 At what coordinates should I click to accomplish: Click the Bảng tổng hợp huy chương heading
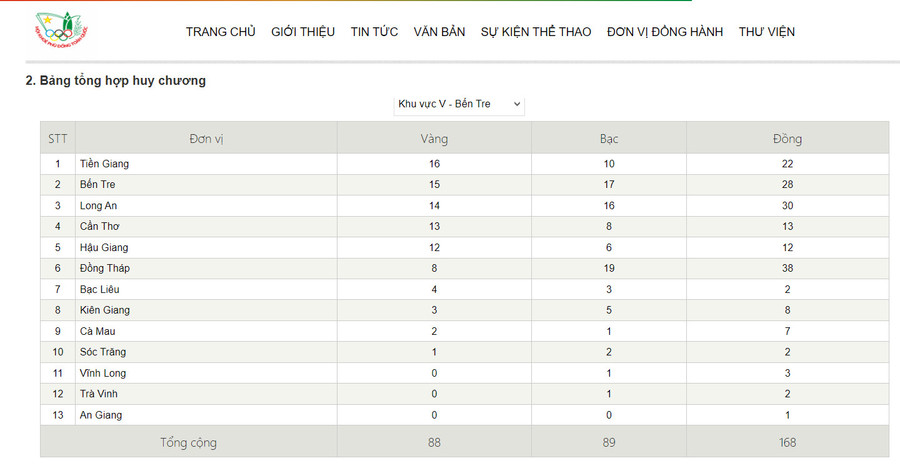point(115,81)
